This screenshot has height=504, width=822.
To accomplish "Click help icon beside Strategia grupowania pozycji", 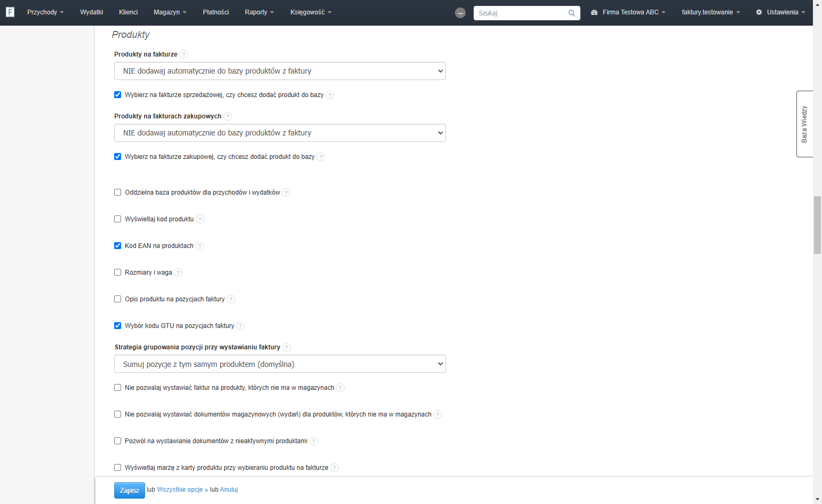I will tap(286, 347).
